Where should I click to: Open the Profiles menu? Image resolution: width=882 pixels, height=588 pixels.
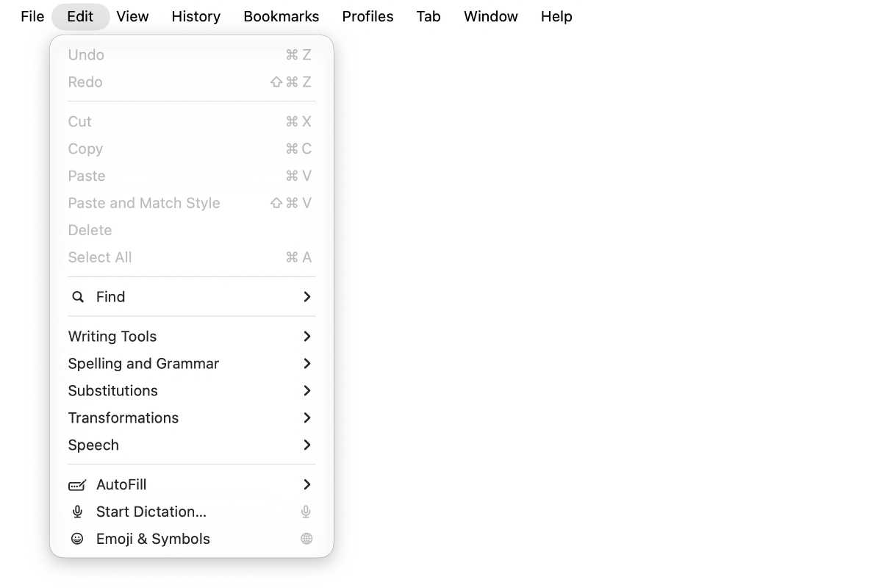pyautogui.click(x=367, y=16)
